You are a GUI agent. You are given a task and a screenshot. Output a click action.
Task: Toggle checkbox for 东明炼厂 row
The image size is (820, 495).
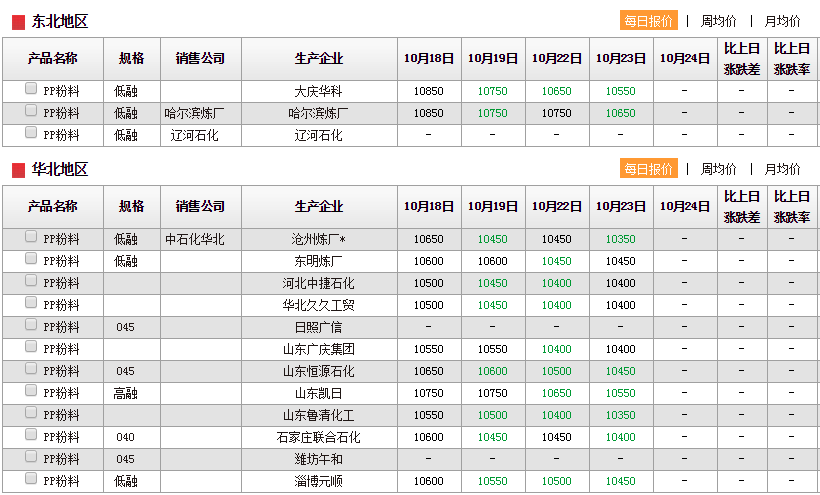(31, 258)
